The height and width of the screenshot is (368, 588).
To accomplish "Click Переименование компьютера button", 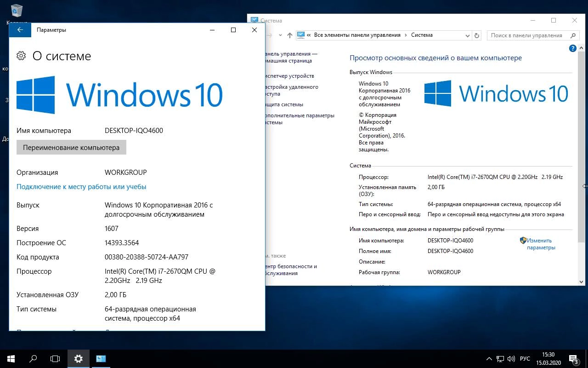I will tap(71, 148).
